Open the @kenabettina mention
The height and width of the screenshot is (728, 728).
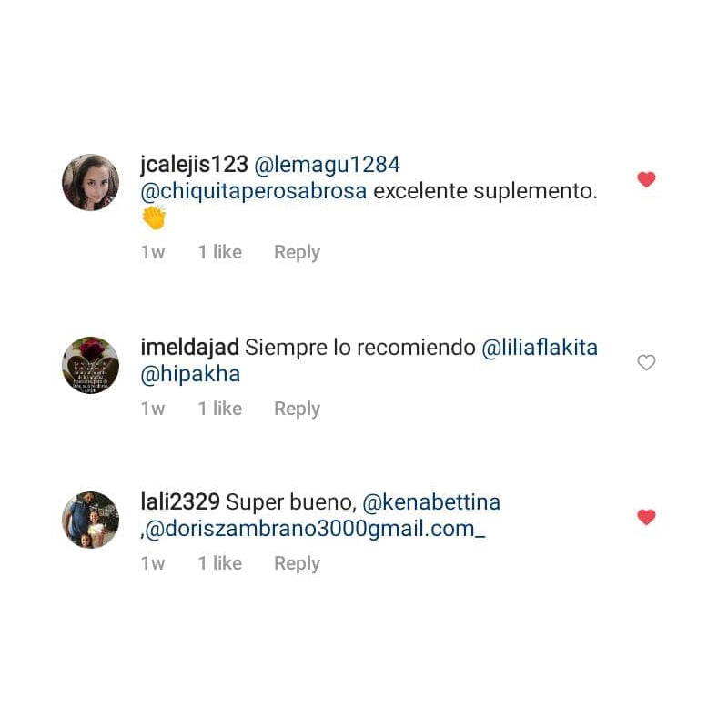tap(431, 502)
